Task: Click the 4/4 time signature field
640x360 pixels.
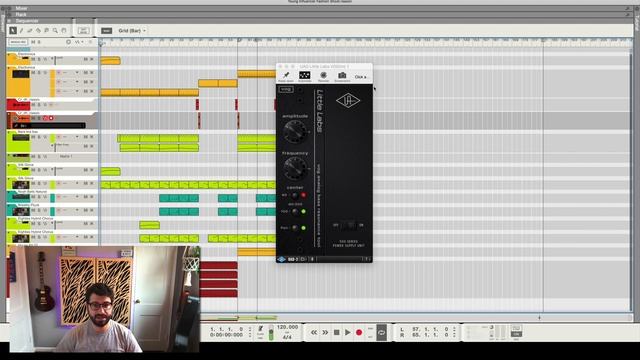Action: [287, 337]
